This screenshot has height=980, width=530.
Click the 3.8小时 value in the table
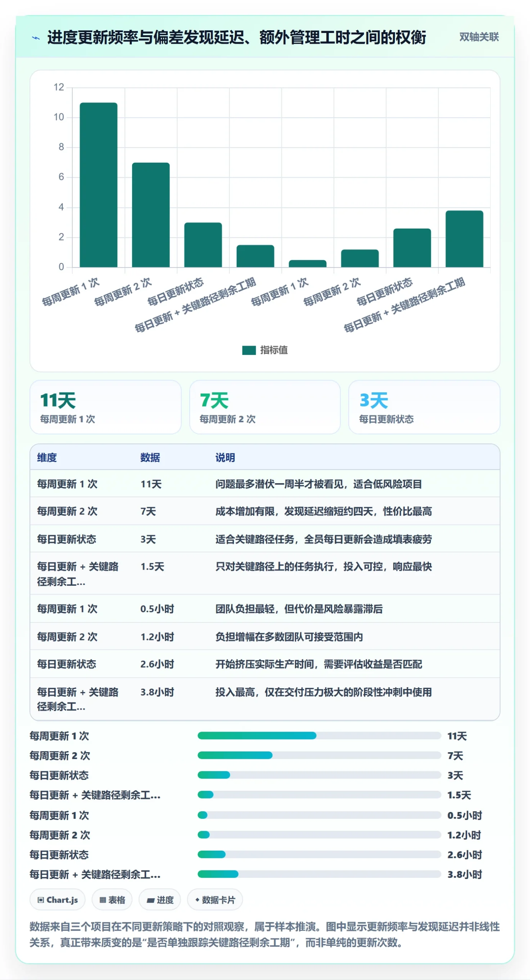[157, 692]
